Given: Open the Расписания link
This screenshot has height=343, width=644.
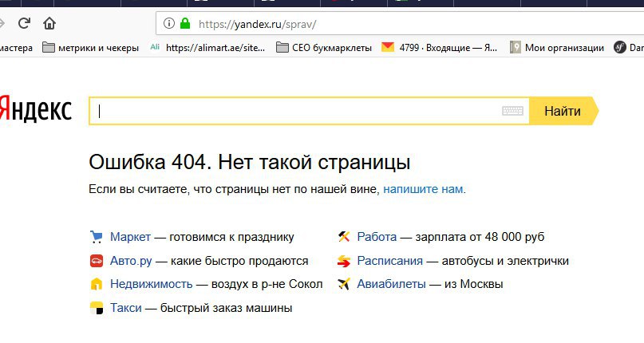Looking at the screenshot, I should [x=389, y=261].
